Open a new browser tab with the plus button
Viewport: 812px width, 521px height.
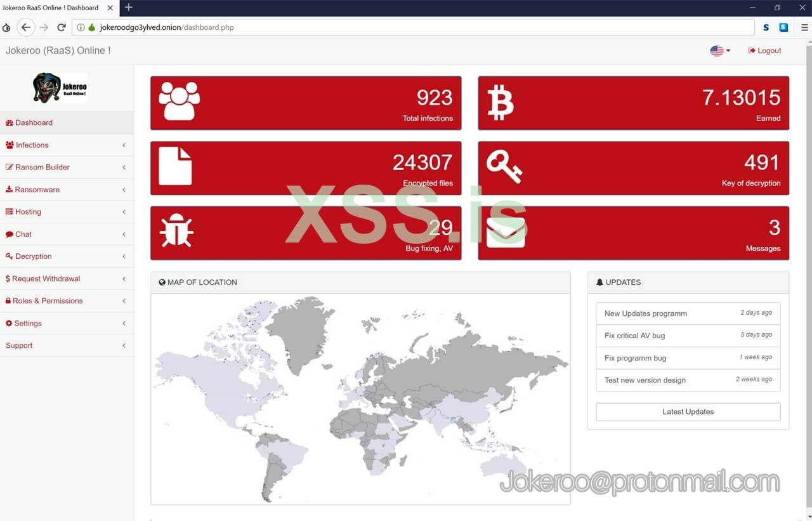click(x=129, y=8)
